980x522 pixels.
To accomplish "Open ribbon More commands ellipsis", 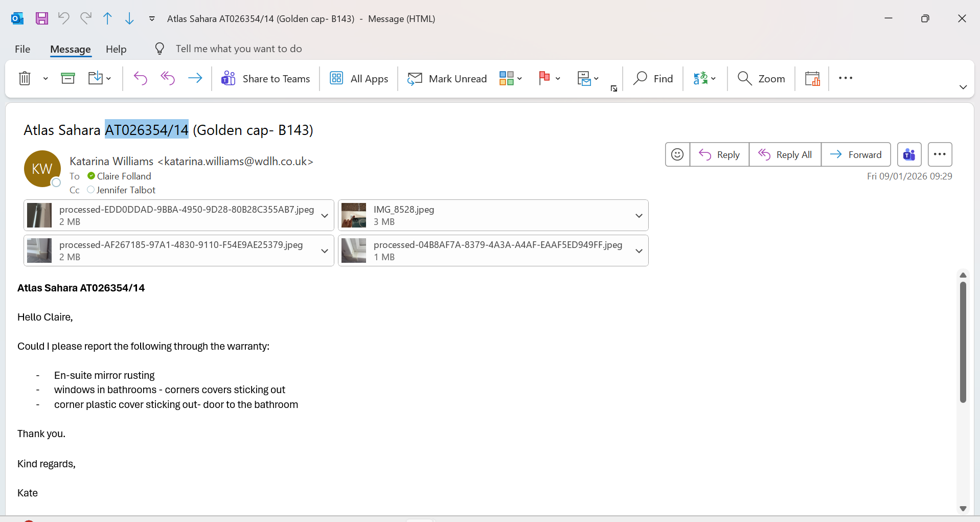I will click(x=846, y=78).
